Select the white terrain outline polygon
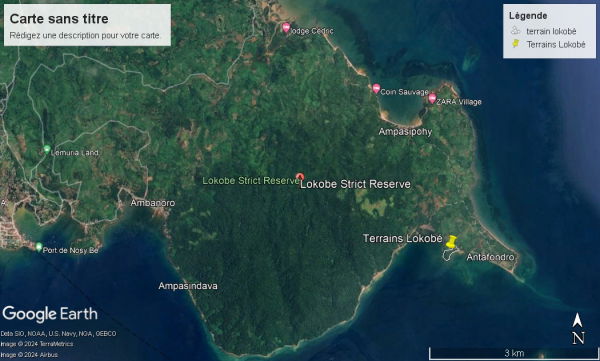This screenshot has height=361, width=600. (451, 254)
